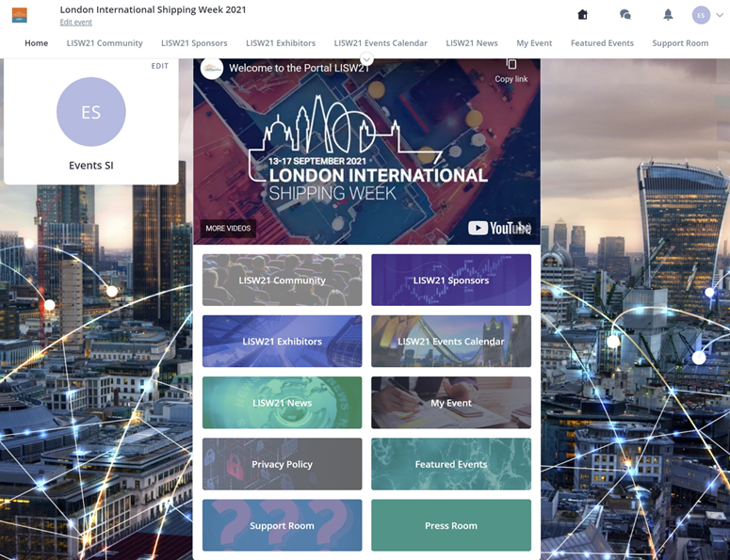
Task: Click the event logo in top-left corner
Action: pos(20,15)
